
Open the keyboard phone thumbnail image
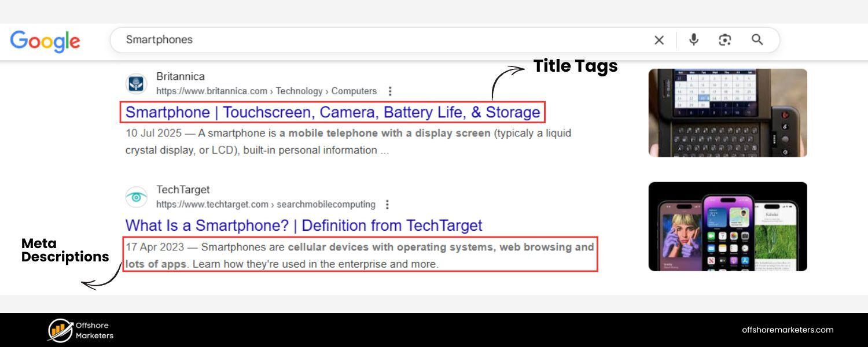[727, 113]
